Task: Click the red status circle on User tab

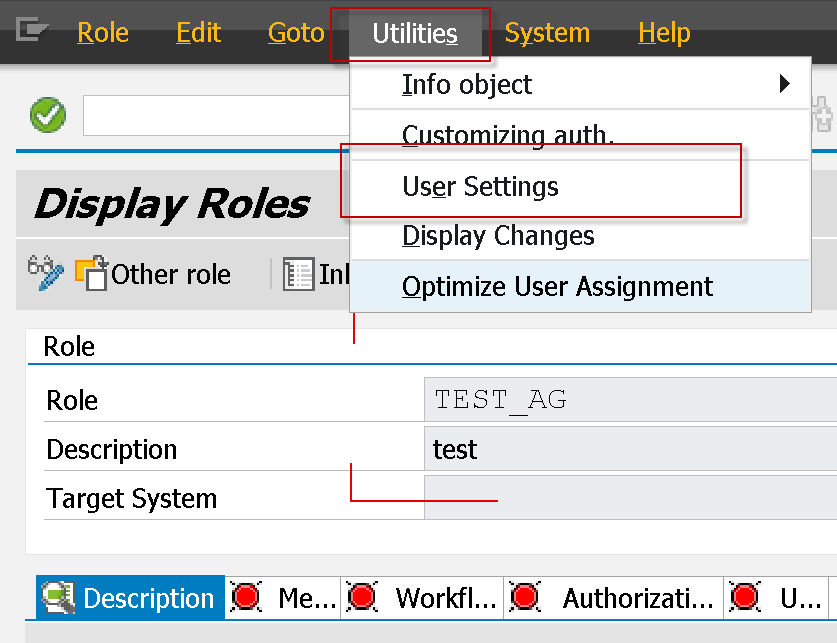Action: click(x=744, y=597)
